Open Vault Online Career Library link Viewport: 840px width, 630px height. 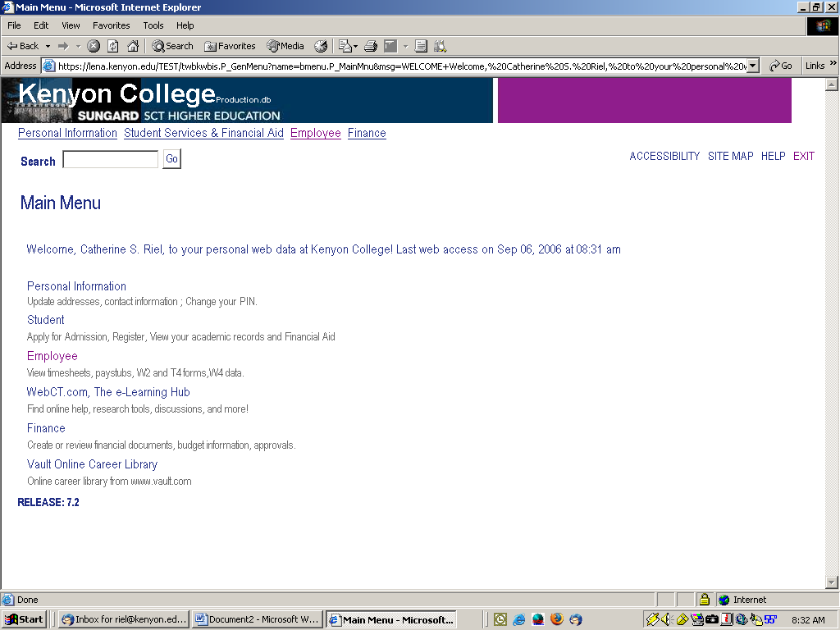click(x=92, y=464)
